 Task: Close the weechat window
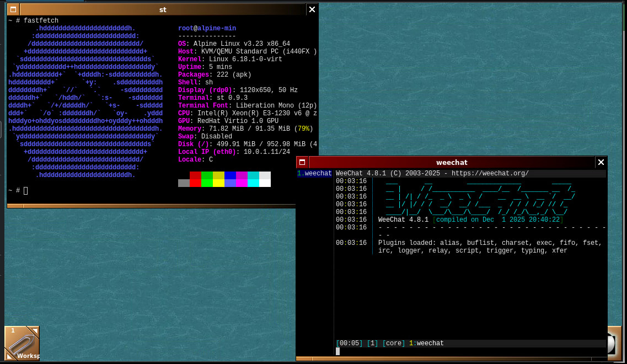(x=601, y=162)
